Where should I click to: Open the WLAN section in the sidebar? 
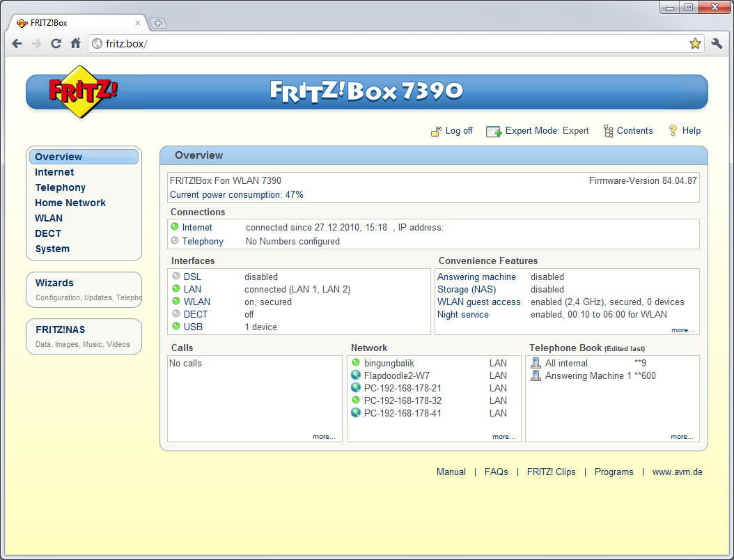[x=49, y=218]
